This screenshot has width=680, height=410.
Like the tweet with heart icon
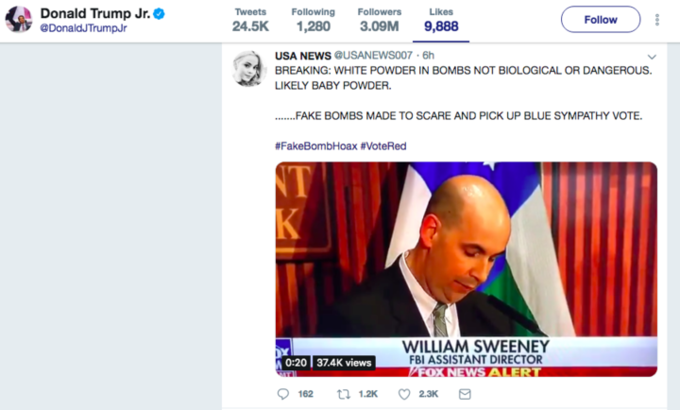click(404, 394)
